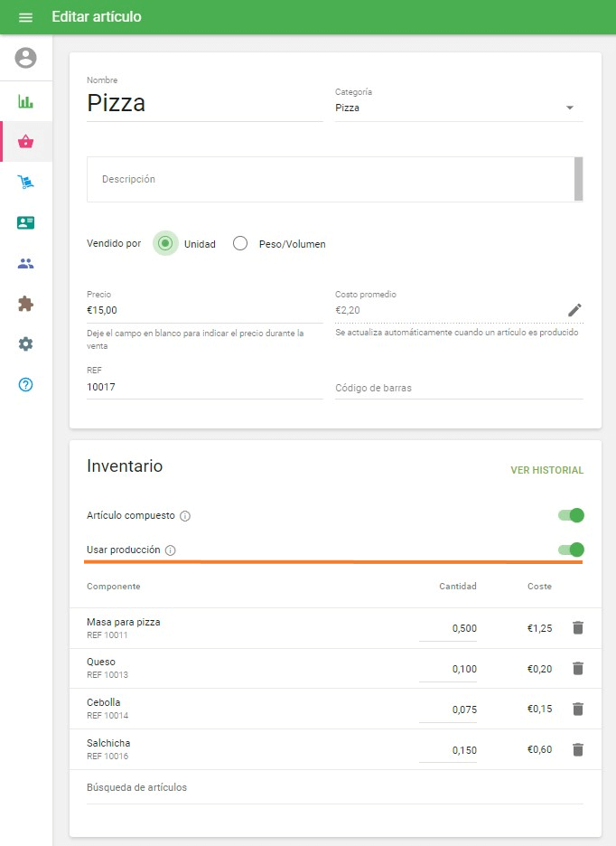This screenshot has height=846, width=616.
Task: Turn off Usar producción switch
Action: [x=571, y=550]
